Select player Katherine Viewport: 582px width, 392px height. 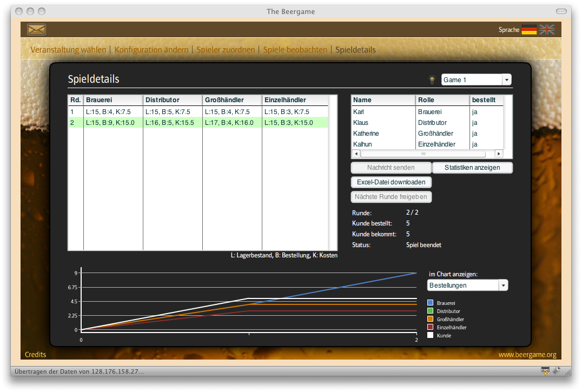[427, 133]
